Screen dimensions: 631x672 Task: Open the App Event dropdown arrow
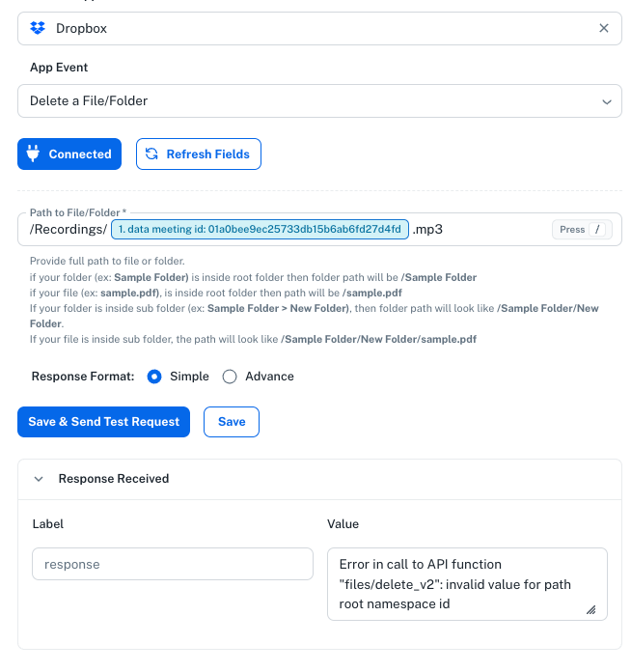[607, 101]
